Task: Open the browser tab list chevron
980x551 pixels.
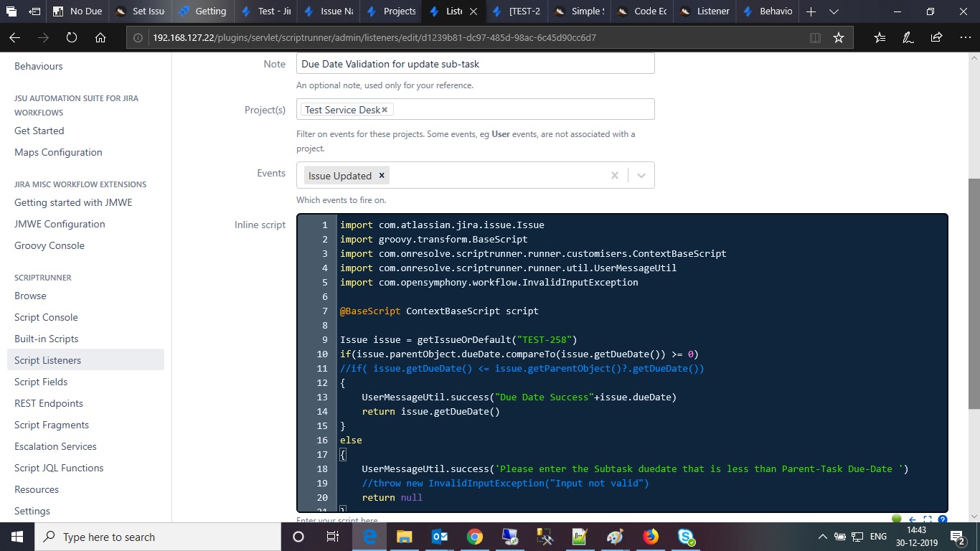Action: [834, 11]
